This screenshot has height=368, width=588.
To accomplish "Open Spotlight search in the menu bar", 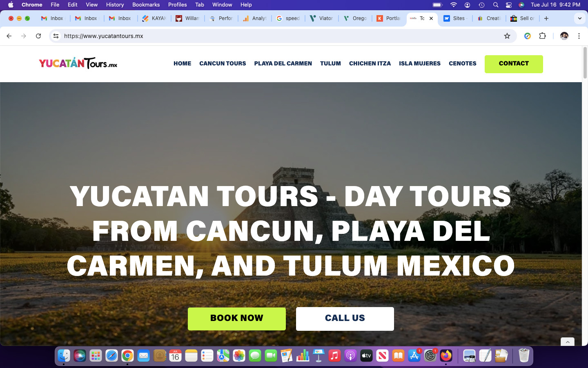I will click(496, 5).
